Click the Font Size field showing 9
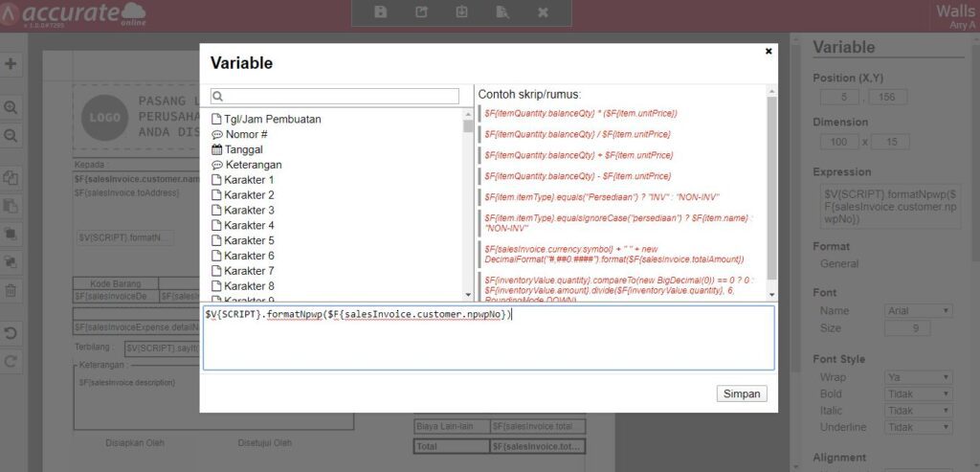This screenshot has width=980, height=472. (907, 328)
